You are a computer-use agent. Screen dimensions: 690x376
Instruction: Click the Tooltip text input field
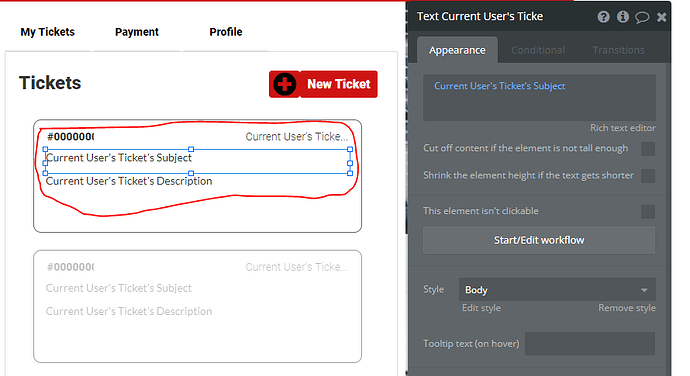point(590,343)
